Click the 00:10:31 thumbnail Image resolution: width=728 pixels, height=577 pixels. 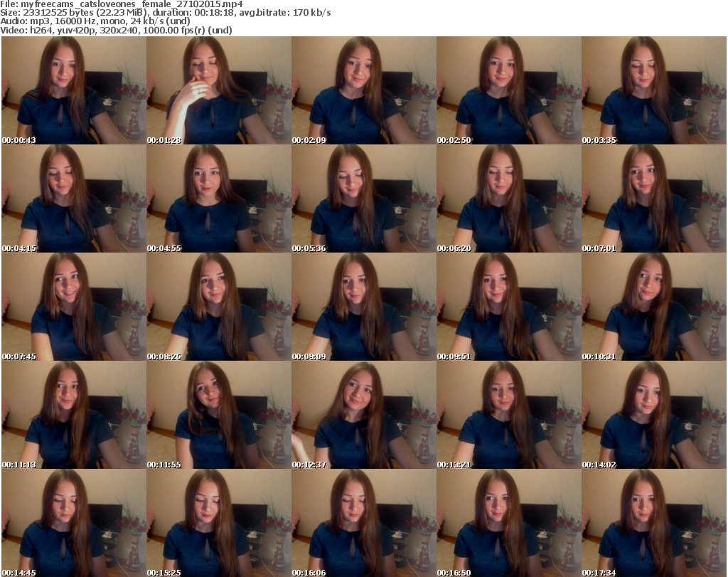tap(654, 307)
